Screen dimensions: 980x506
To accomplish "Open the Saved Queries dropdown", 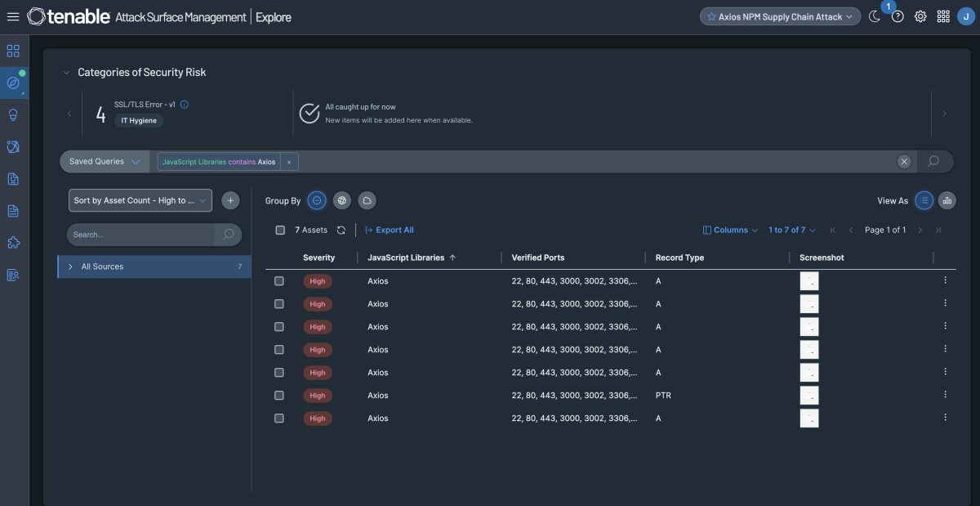I will [103, 161].
